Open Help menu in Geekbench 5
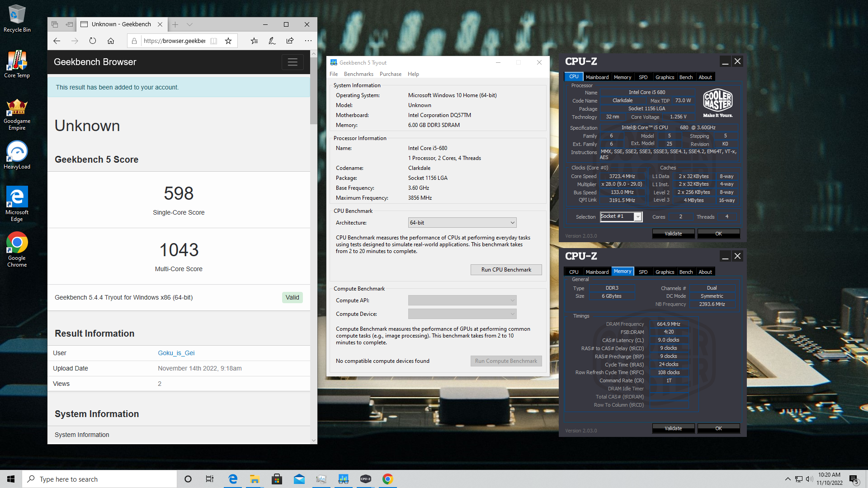868x488 pixels. point(413,74)
